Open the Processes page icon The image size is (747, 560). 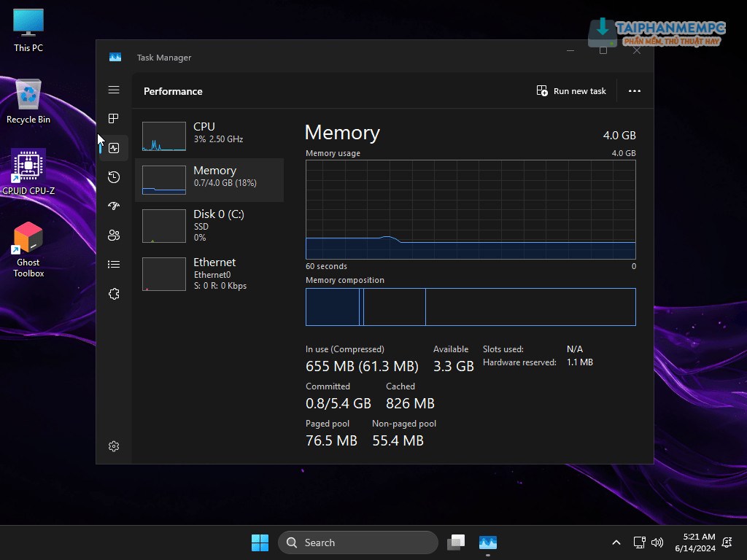coord(114,119)
